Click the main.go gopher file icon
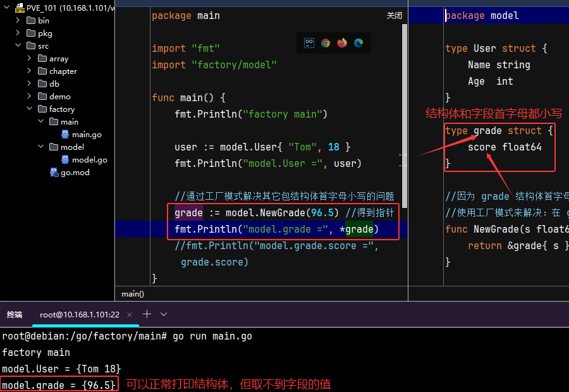The image size is (569, 392). tap(65, 134)
